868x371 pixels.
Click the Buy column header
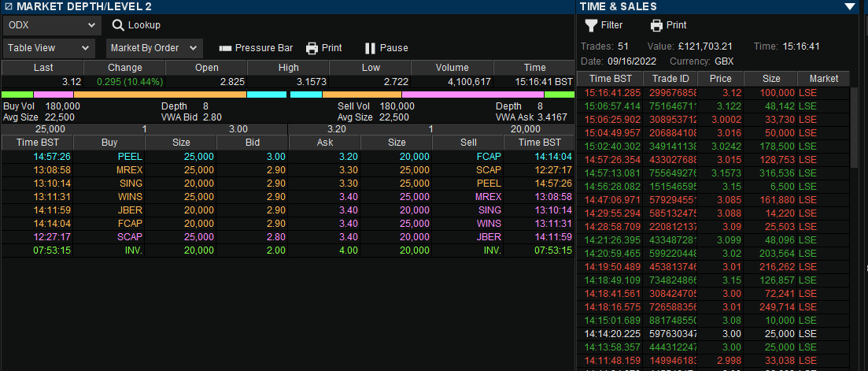point(109,143)
